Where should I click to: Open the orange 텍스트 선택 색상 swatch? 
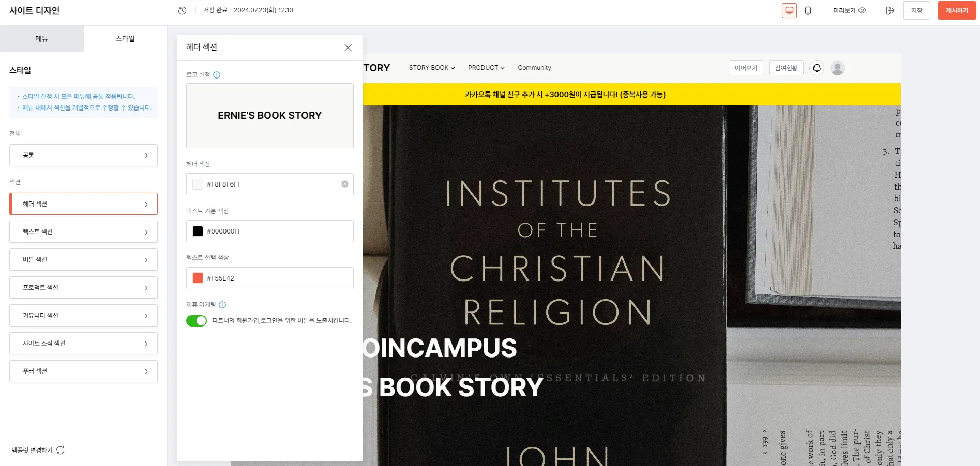pyautogui.click(x=198, y=278)
